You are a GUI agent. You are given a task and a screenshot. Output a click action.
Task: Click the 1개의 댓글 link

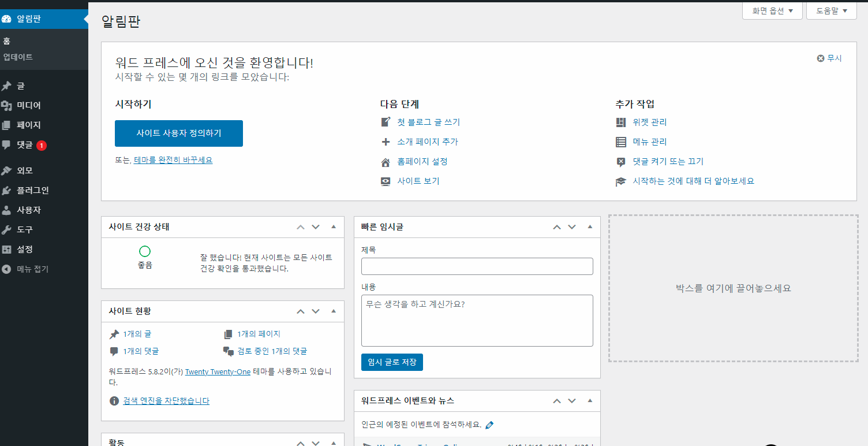[141, 351]
